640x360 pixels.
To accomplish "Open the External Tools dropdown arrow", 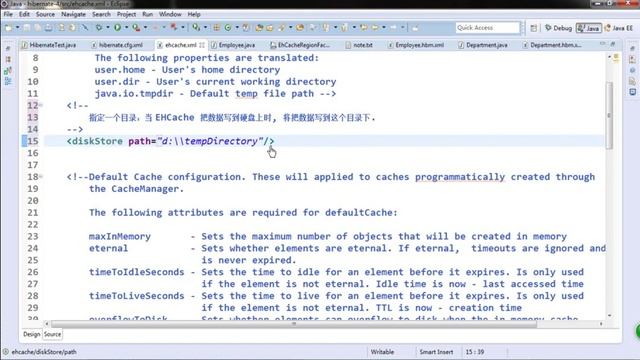I will pyautogui.click(x=182, y=28).
